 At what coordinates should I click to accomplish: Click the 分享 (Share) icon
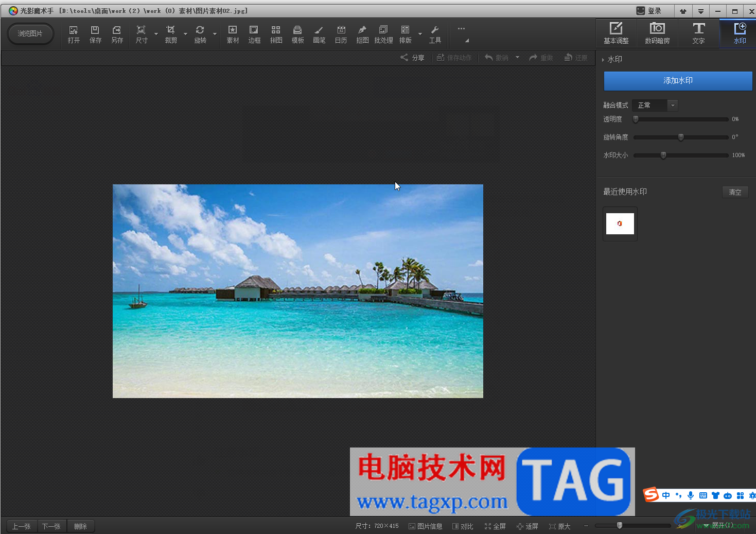pyautogui.click(x=412, y=58)
